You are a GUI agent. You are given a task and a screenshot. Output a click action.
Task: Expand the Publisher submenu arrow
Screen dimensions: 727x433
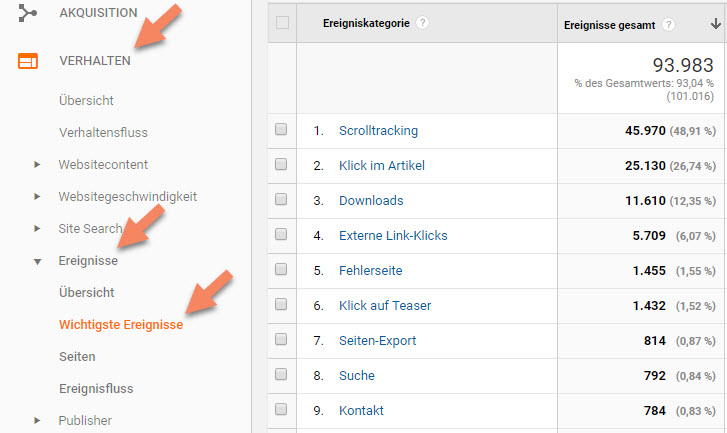[38, 421]
